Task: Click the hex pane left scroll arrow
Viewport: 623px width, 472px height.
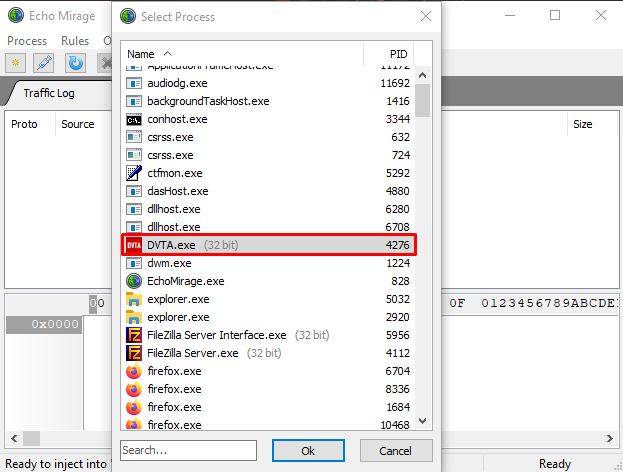Action: [x=14, y=439]
